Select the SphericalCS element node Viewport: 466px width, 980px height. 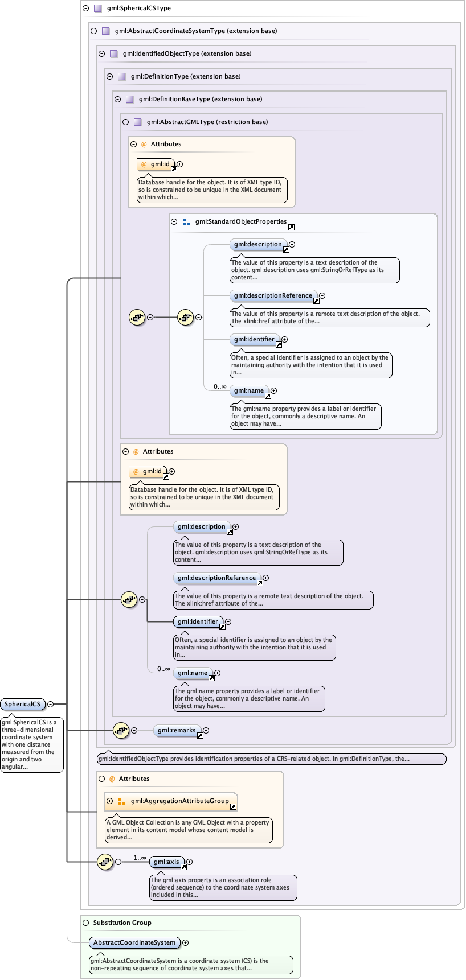pos(23,704)
